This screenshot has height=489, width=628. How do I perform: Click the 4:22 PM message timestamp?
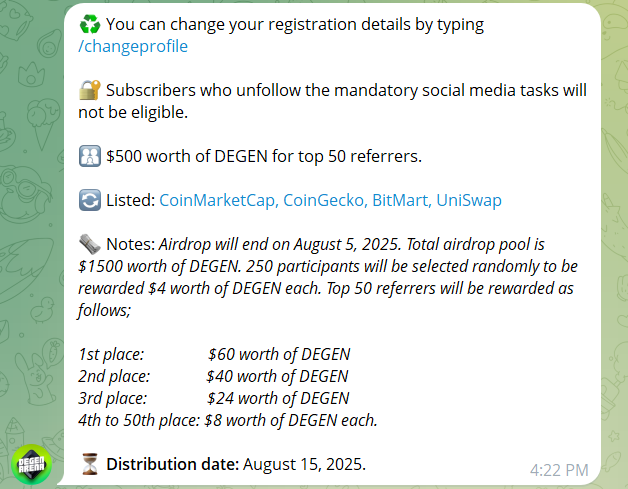[x=558, y=468]
